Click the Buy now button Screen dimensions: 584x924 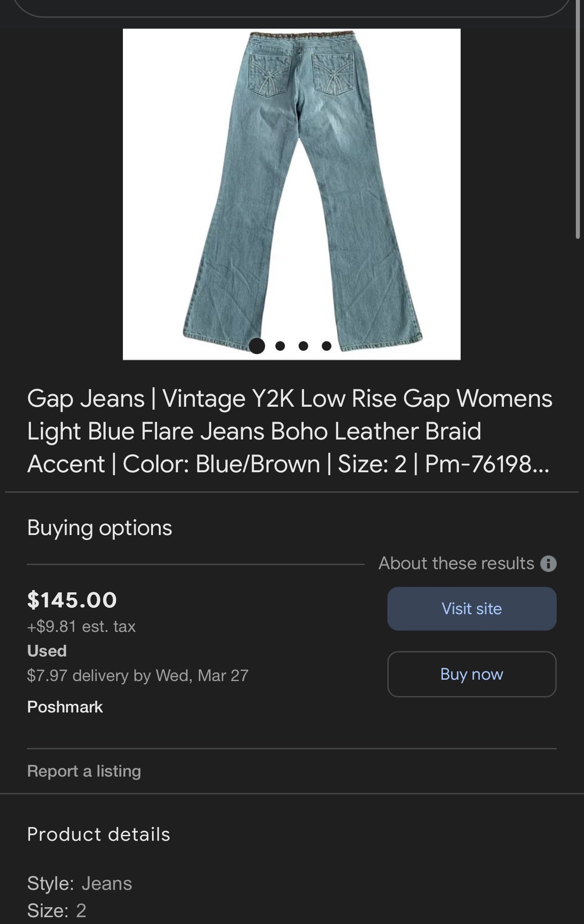pos(471,675)
